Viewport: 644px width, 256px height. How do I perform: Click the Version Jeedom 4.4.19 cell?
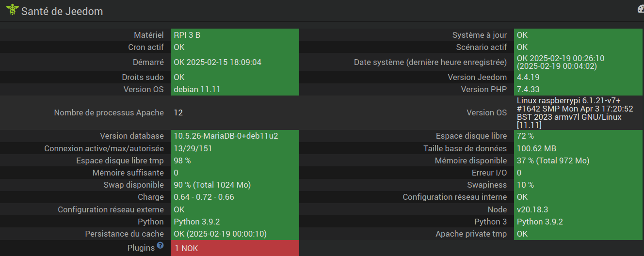(578, 77)
